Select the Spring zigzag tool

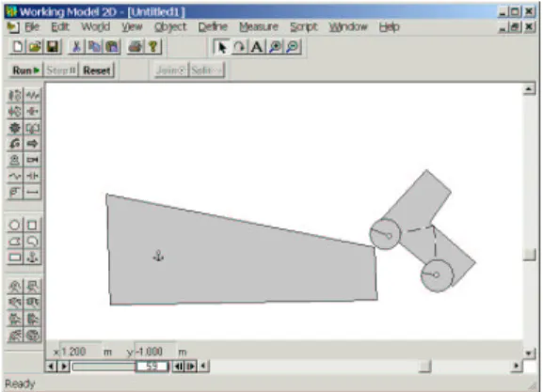33,95
